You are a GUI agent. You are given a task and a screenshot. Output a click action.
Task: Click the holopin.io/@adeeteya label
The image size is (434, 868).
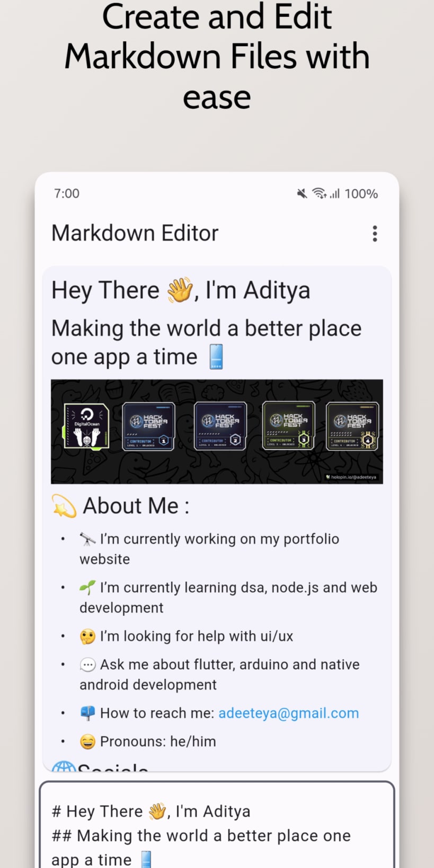tap(352, 477)
